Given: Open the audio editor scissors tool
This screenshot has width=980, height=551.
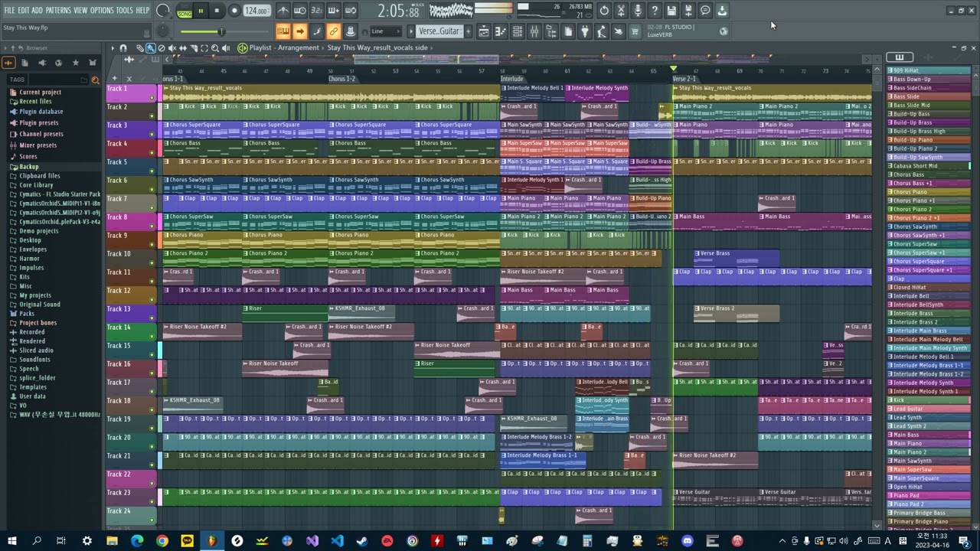Looking at the screenshot, I should pyautogui.click(x=621, y=11).
